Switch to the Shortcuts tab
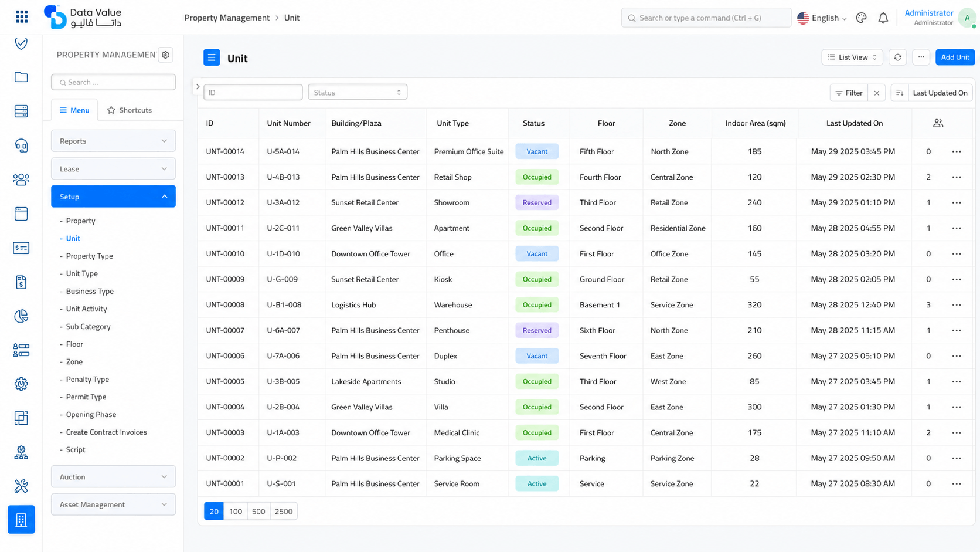 tap(130, 110)
